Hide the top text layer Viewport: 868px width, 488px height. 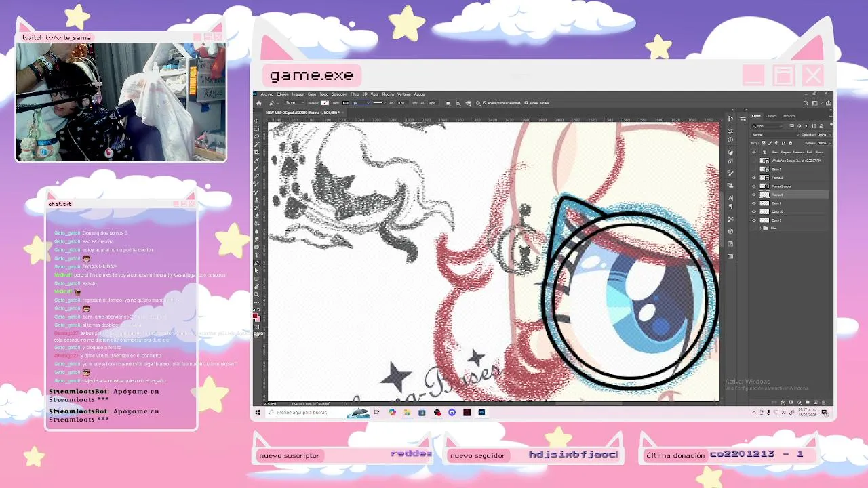(754, 152)
